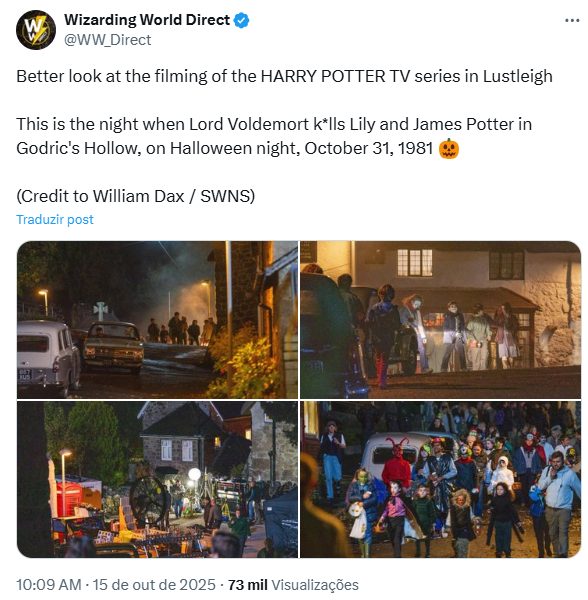Screen dimensions: 588x600
Task: Open the Wizarding World Direct profile avatar
Action: 36,30
